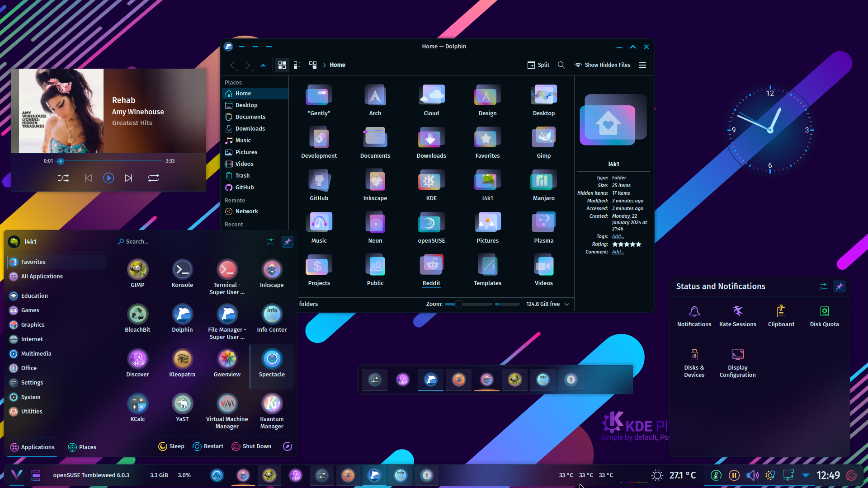
Task: Open the Reddit folder
Action: click(431, 270)
